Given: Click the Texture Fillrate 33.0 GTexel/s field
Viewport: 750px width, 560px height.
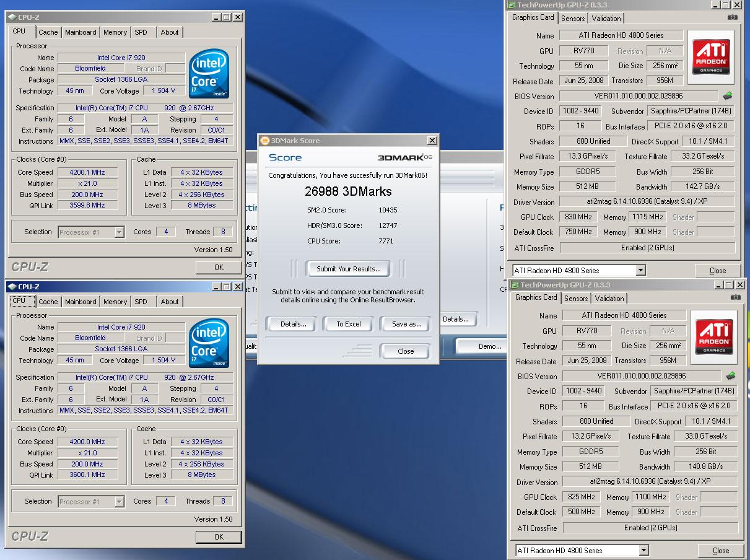Looking at the screenshot, I should pyautogui.click(x=707, y=436).
